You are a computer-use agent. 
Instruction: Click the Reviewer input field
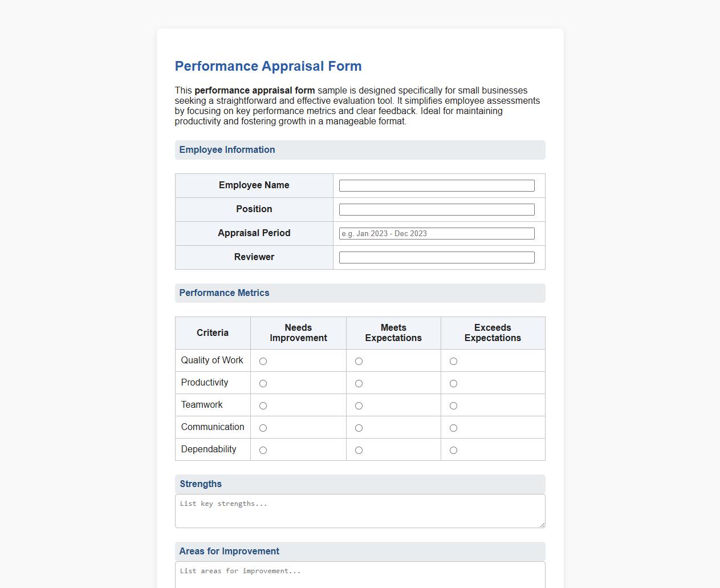coord(436,257)
